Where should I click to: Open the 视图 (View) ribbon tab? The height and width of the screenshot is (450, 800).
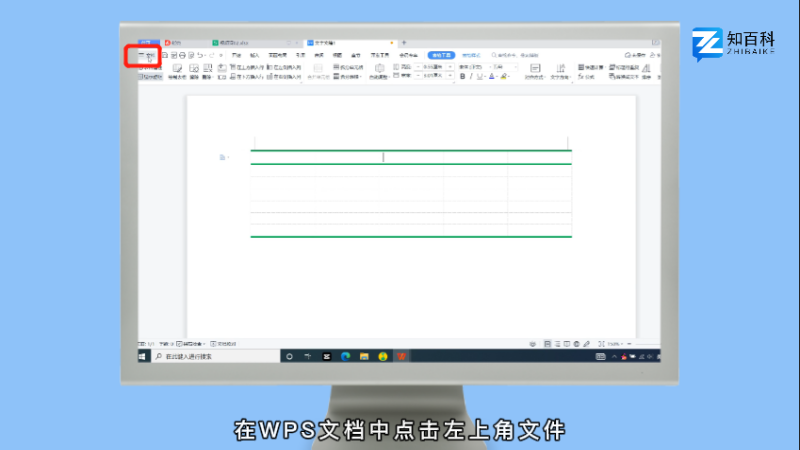pos(337,55)
